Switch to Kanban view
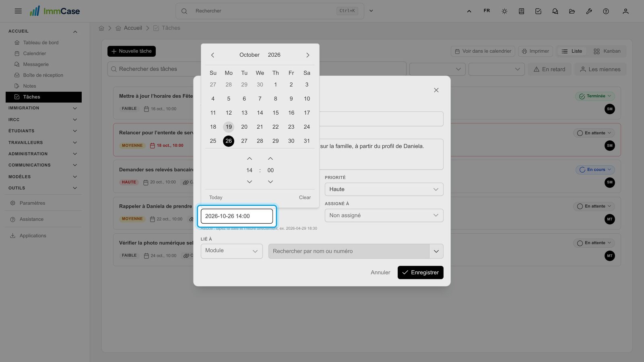Viewport: 644px width, 362px height. pos(607,51)
